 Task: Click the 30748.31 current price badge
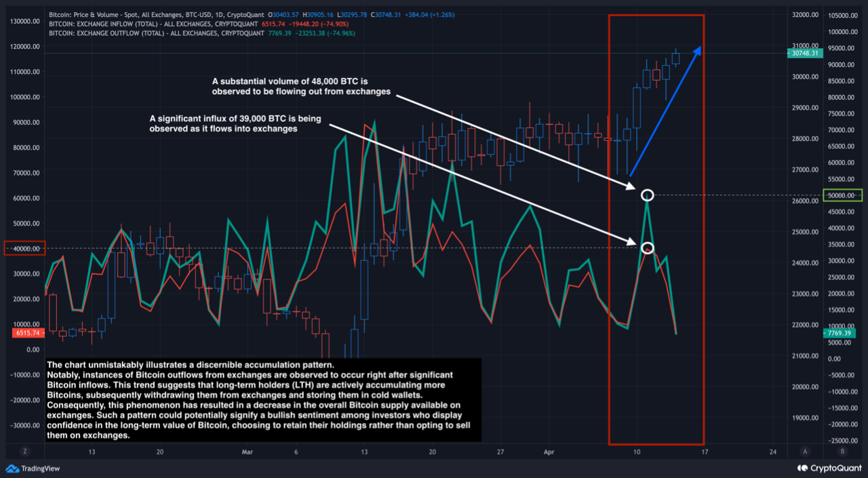click(804, 52)
